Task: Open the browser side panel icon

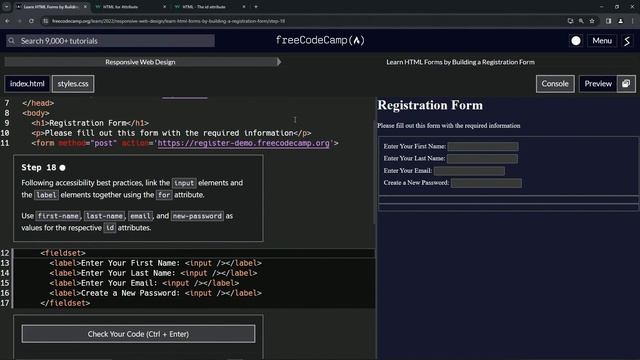Action: pos(608,21)
